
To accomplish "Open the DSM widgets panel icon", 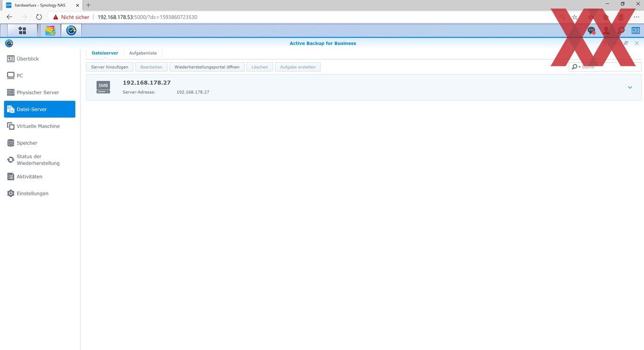I will pyautogui.click(x=635, y=31).
